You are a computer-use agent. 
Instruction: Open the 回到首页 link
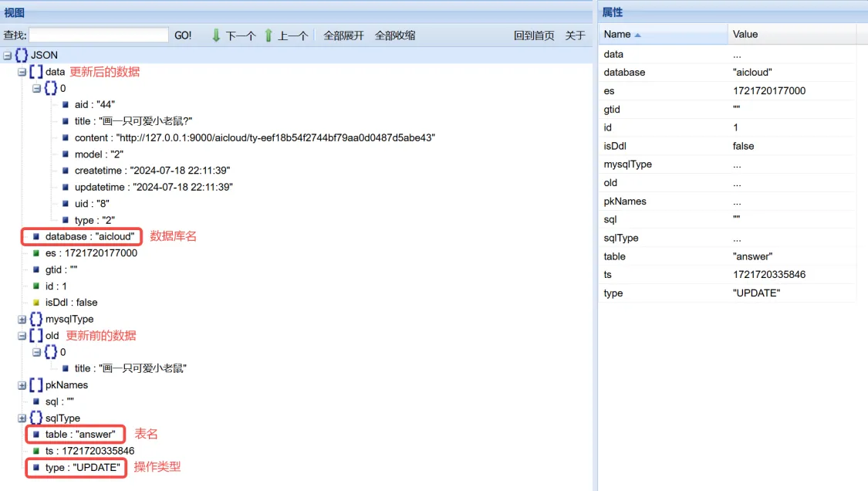[534, 36]
